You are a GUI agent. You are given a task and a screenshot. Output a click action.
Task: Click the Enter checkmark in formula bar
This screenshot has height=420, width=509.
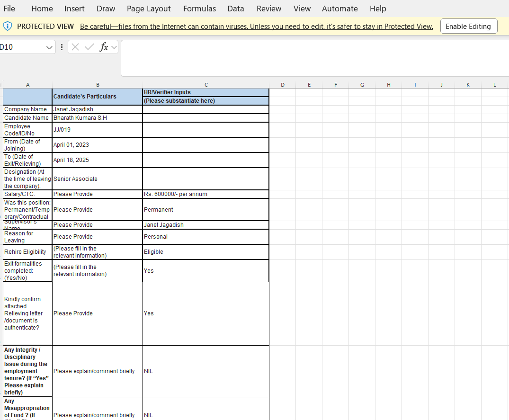tap(89, 47)
